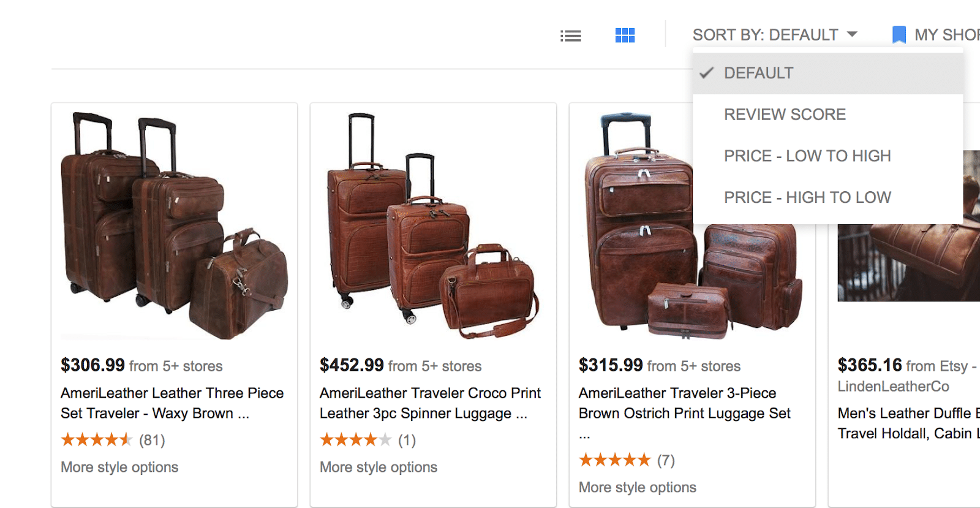Select the REVIEW SCORE sort option
Viewport: 980px width, 508px height.
tap(785, 114)
